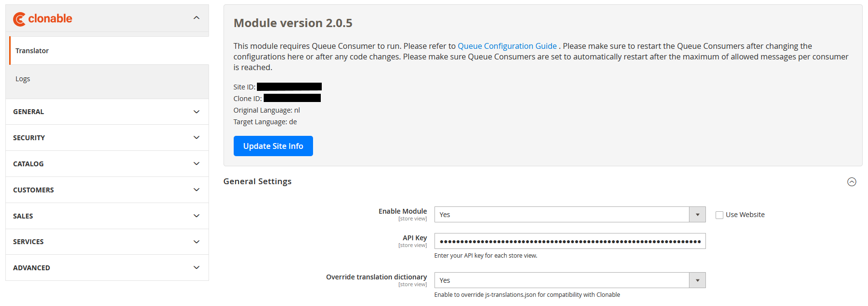868x306 pixels.
Task: Click the Site ID label
Action: pyautogui.click(x=244, y=87)
